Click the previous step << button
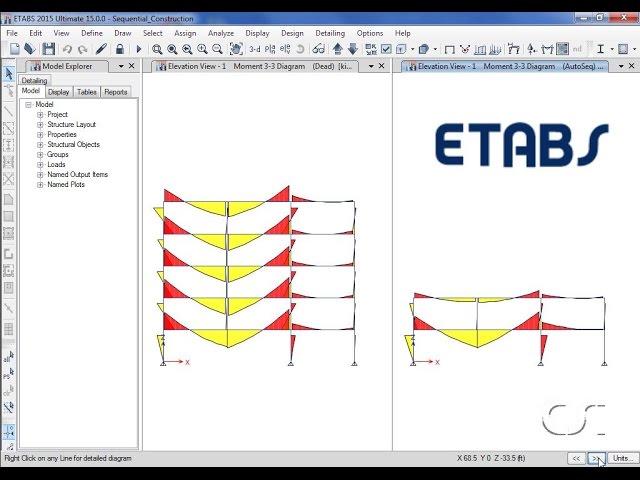640x480 pixels. [576, 458]
